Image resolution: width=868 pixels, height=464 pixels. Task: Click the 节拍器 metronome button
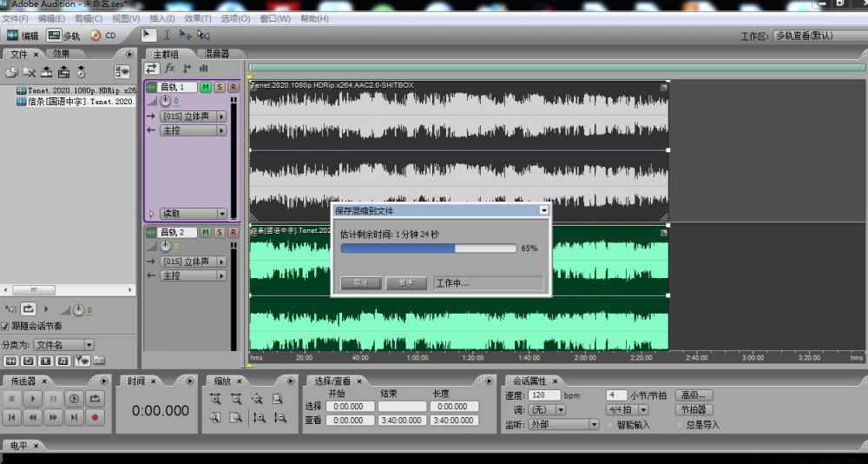tap(694, 410)
